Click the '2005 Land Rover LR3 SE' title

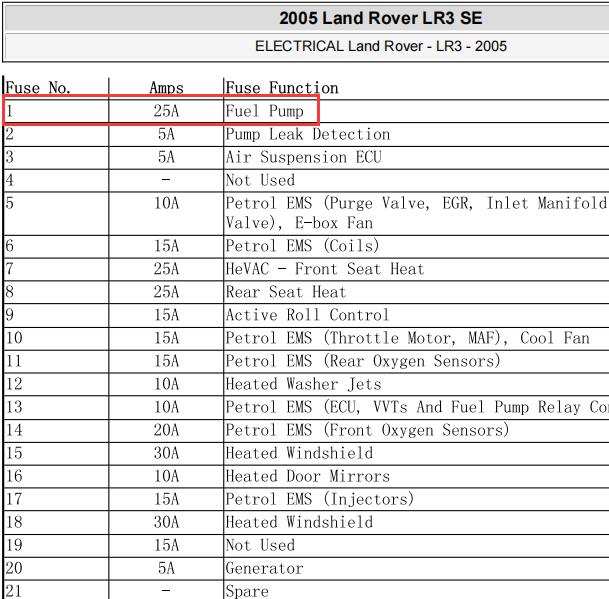[x=381, y=18]
